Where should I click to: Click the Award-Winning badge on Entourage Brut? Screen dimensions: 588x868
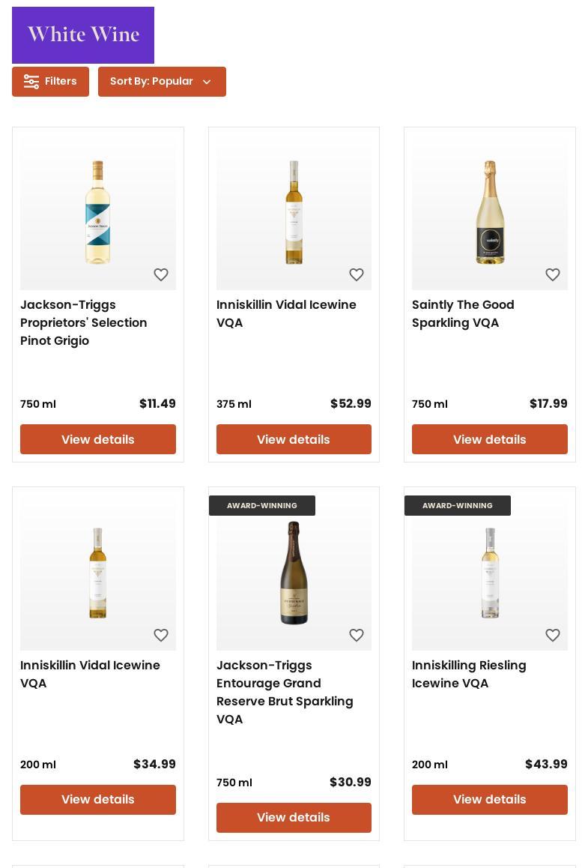click(262, 505)
